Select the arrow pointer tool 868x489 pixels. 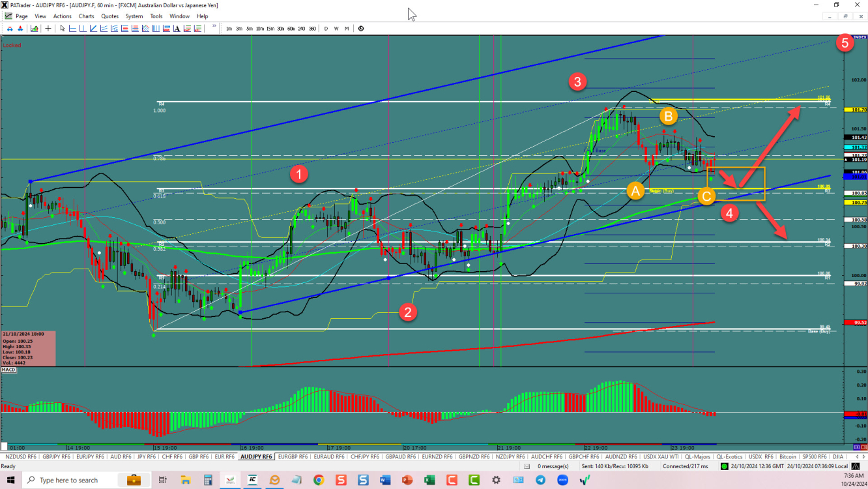click(63, 29)
